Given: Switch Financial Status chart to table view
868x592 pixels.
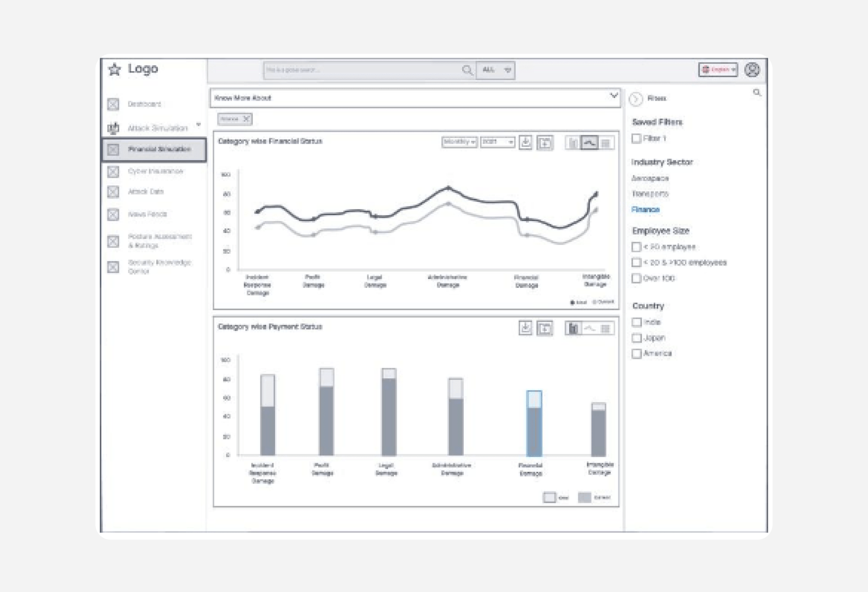Looking at the screenshot, I should click(x=606, y=143).
